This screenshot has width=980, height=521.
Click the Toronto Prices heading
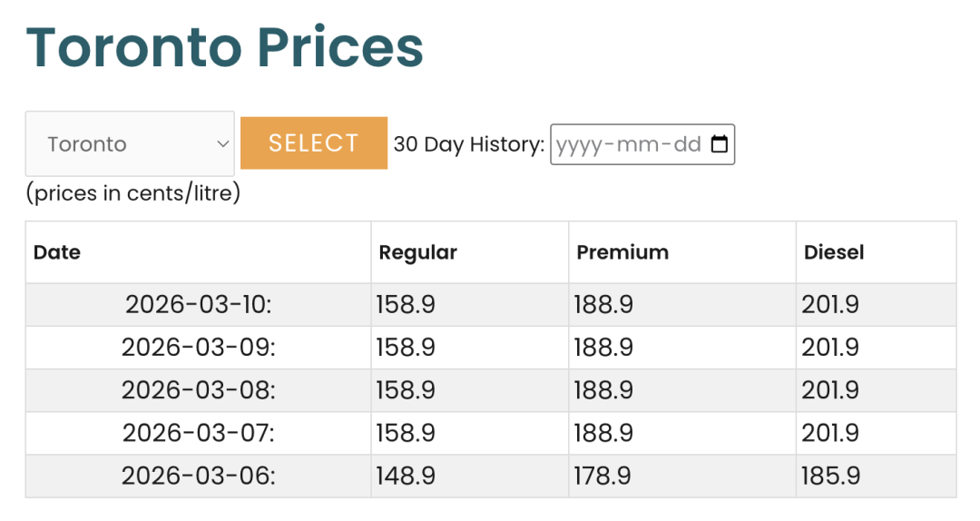[225, 47]
